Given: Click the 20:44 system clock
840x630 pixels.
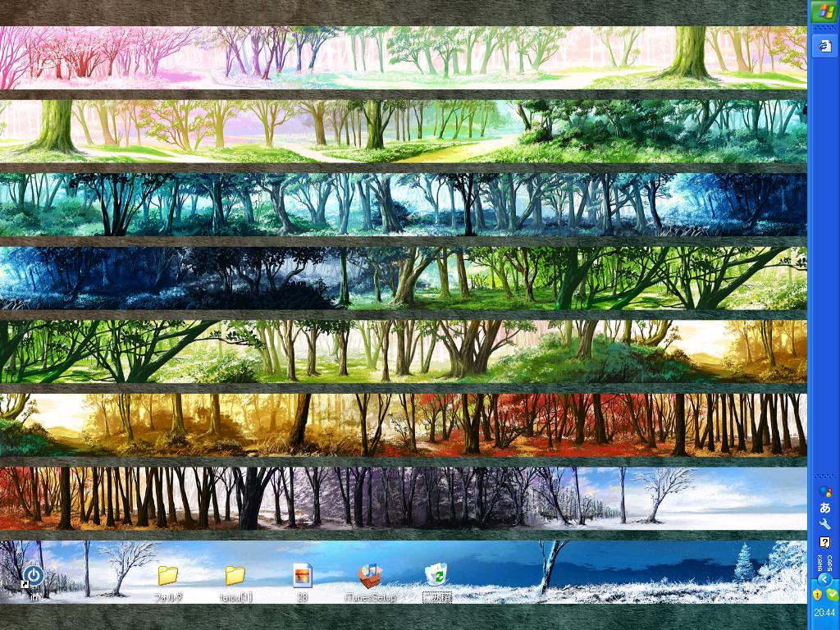Looking at the screenshot, I should coord(824,612).
